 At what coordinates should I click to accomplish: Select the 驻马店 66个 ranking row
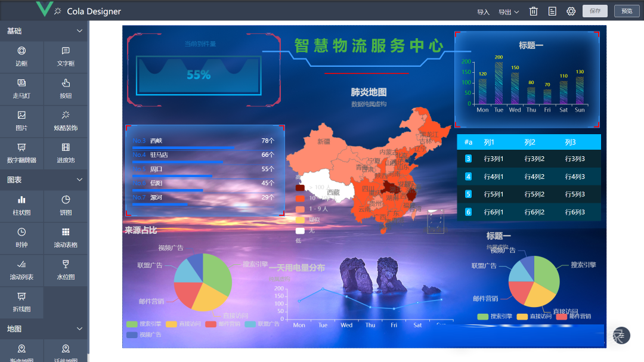coord(204,156)
